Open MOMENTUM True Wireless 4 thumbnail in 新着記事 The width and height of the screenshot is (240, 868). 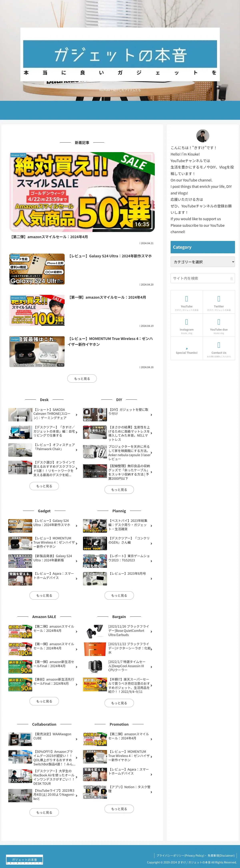(37, 351)
